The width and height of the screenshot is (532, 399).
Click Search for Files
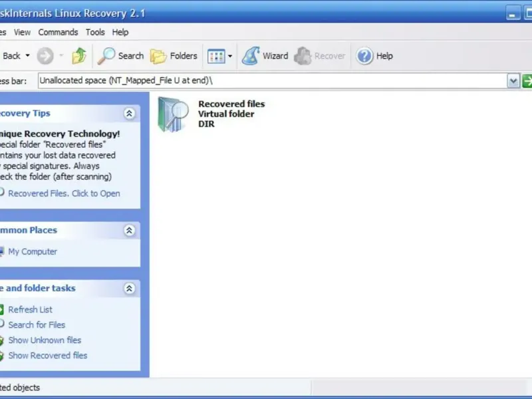coord(37,325)
